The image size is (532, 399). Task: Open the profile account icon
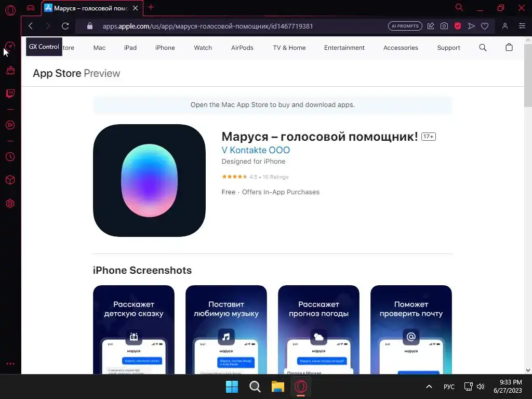505,26
